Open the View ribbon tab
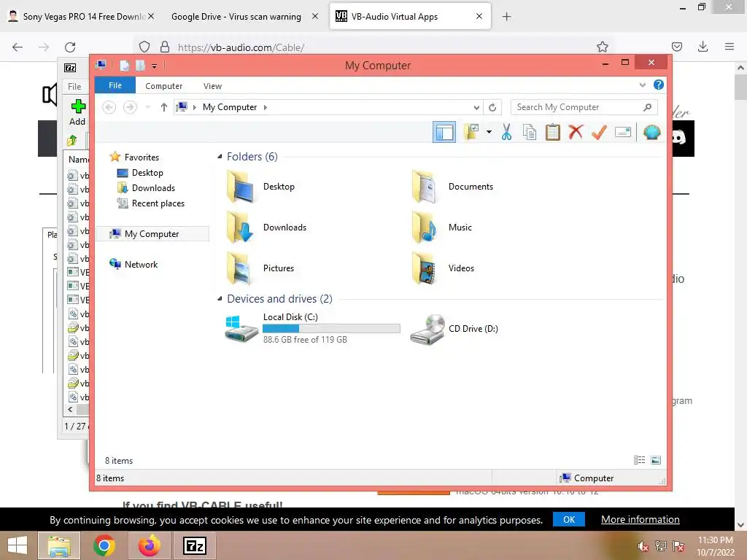Screen dimensions: 747x560 [x=212, y=86]
